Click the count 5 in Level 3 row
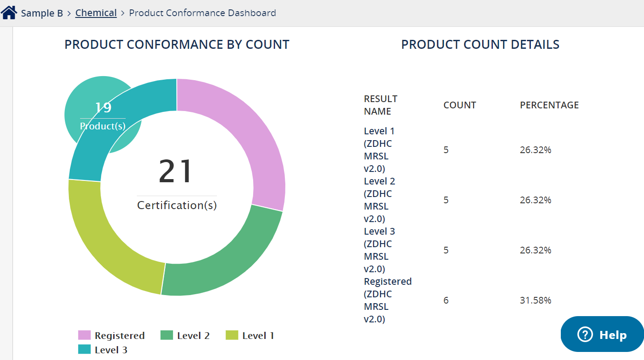This screenshot has height=360, width=644. (x=446, y=250)
